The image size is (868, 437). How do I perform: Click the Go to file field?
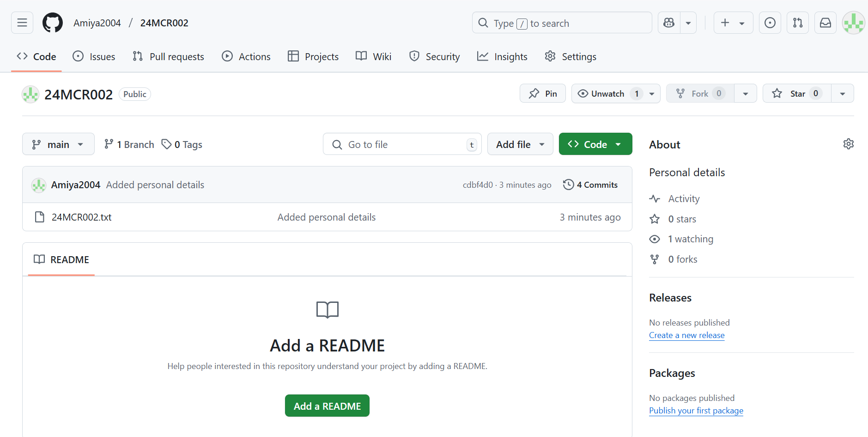pyautogui.click(x=402, y=144)
